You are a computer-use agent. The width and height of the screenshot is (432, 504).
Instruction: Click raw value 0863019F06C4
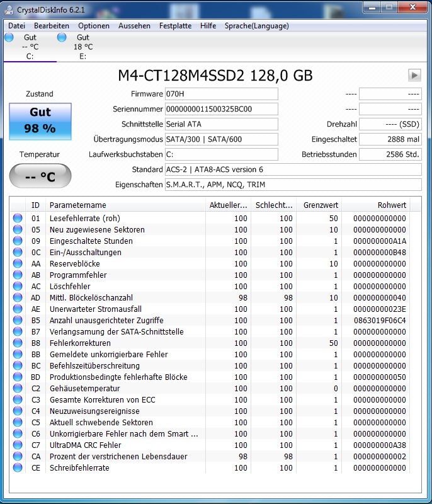380,320
